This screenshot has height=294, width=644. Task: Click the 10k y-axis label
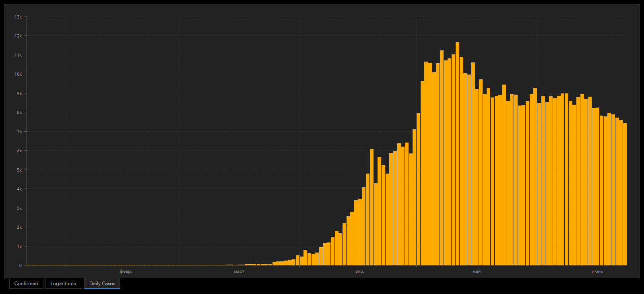tap(18, 74)
